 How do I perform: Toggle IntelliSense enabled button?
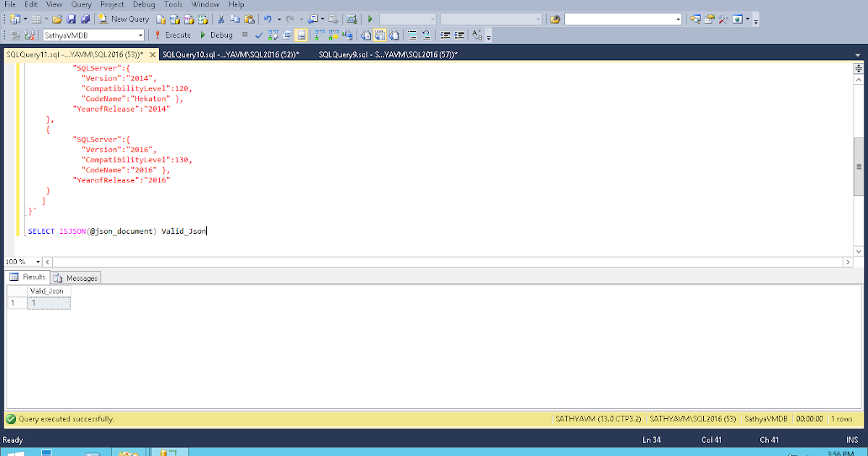301,34
